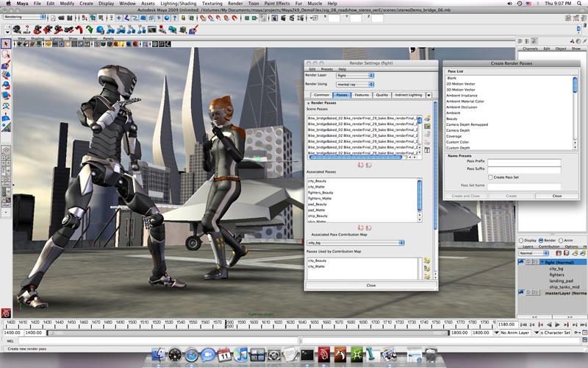
Task: Click the clapperboard render current frame icon
Action: tap(284, 18)
